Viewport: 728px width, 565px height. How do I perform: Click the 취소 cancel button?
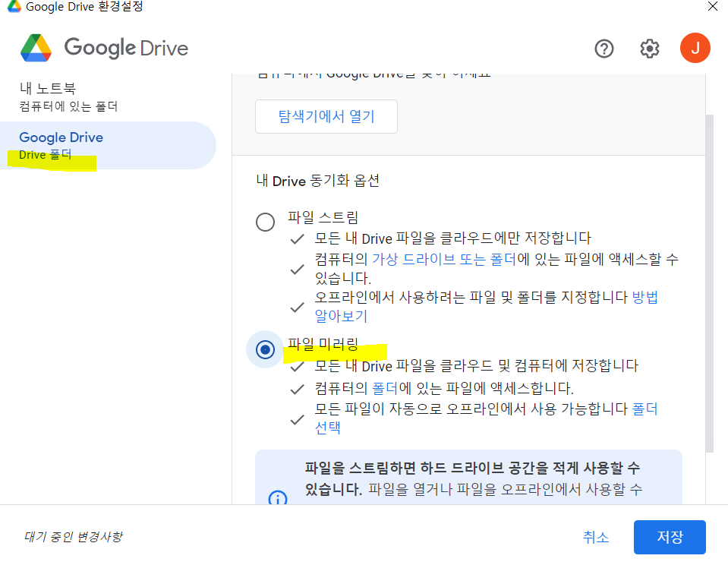click(x=596, y=537)
